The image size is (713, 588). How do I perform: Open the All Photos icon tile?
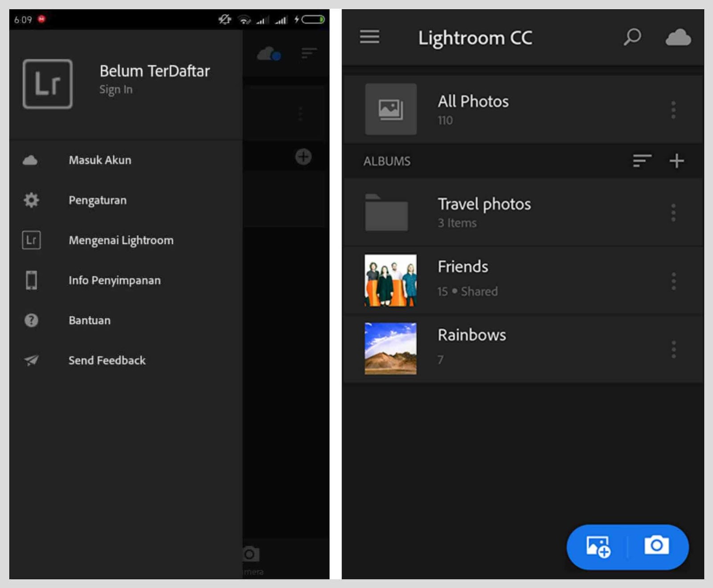click(391, 109)
